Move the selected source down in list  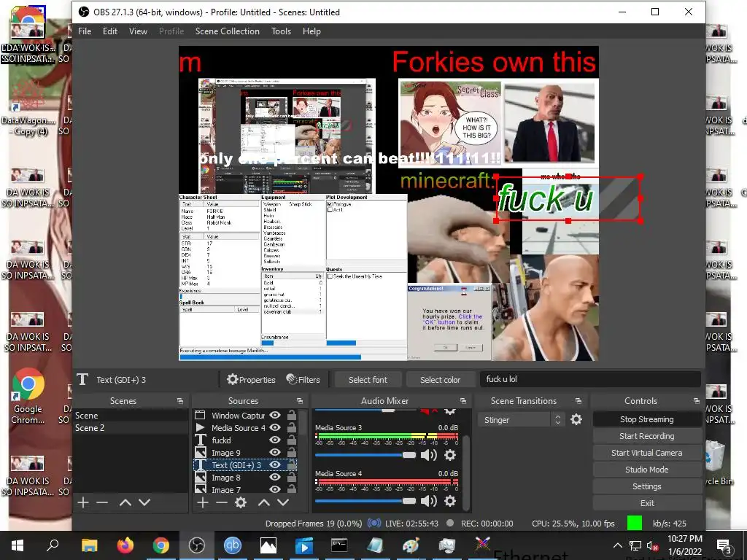pos(283,502)
